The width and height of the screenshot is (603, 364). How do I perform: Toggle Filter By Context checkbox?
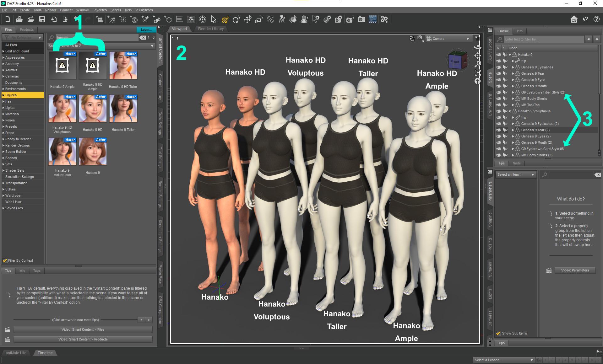coord(5,260)
